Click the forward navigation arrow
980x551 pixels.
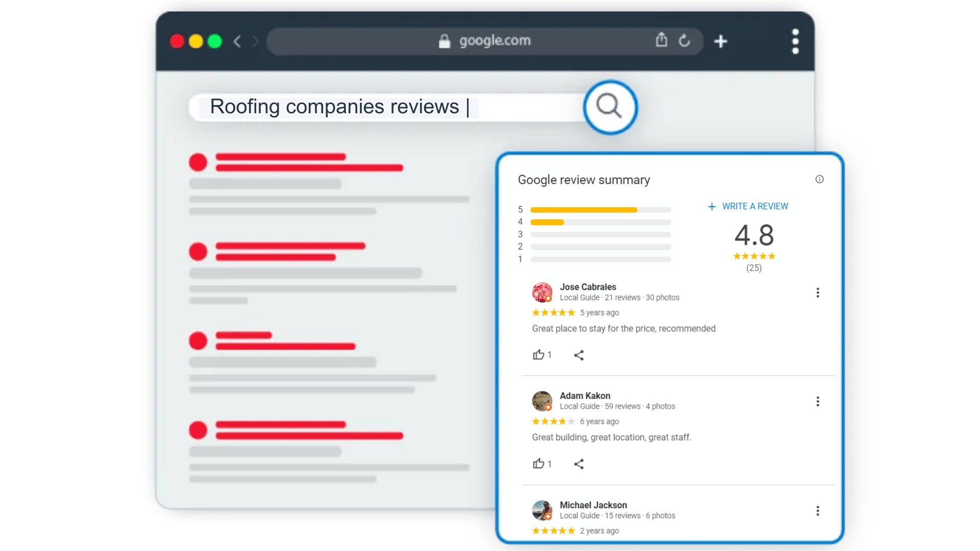[255, 41]
